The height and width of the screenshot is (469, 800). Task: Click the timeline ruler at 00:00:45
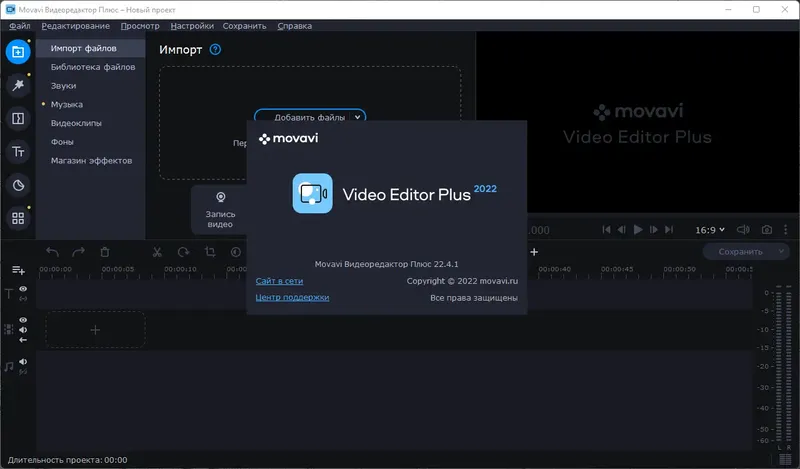[x=617, y=269]
